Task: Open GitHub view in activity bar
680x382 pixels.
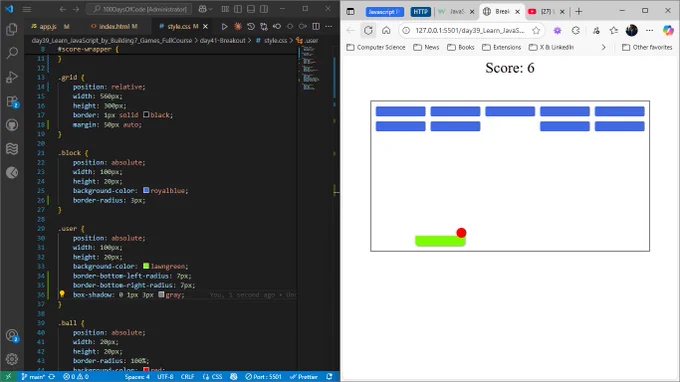Action: (12, 125)
